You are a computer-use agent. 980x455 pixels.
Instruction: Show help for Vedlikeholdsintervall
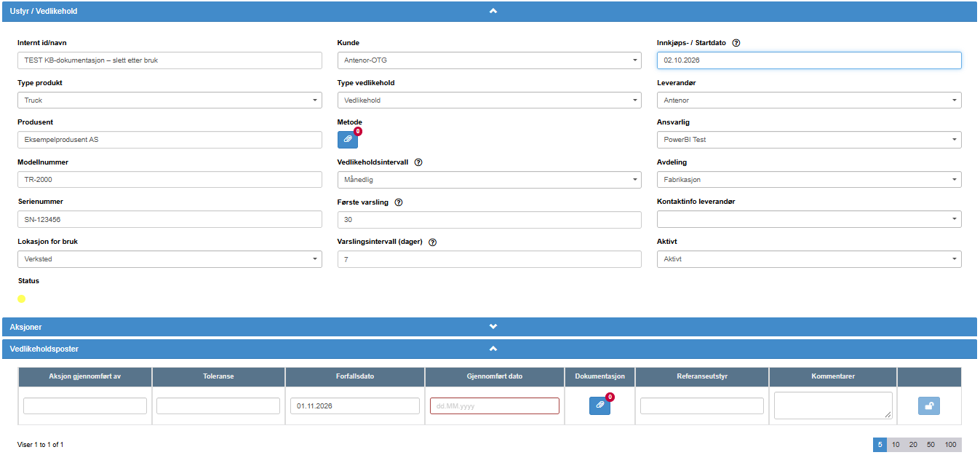click(418, 162)
